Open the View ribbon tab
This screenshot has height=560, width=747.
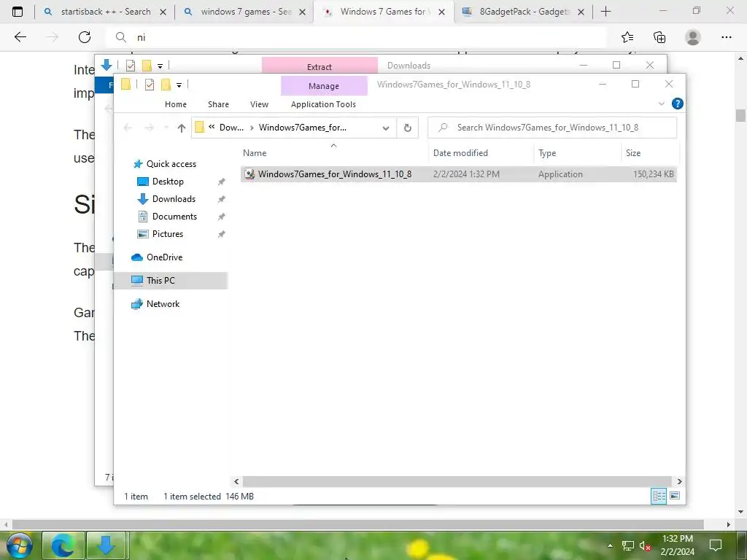pyautogui.click(x=259, y=104)
